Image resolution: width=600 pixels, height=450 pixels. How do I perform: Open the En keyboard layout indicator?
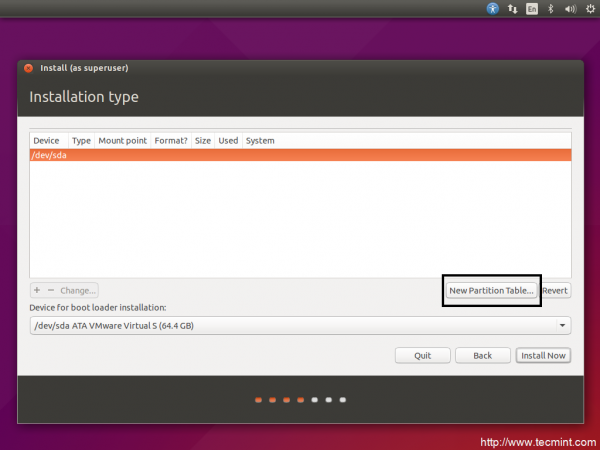[532, 8]
